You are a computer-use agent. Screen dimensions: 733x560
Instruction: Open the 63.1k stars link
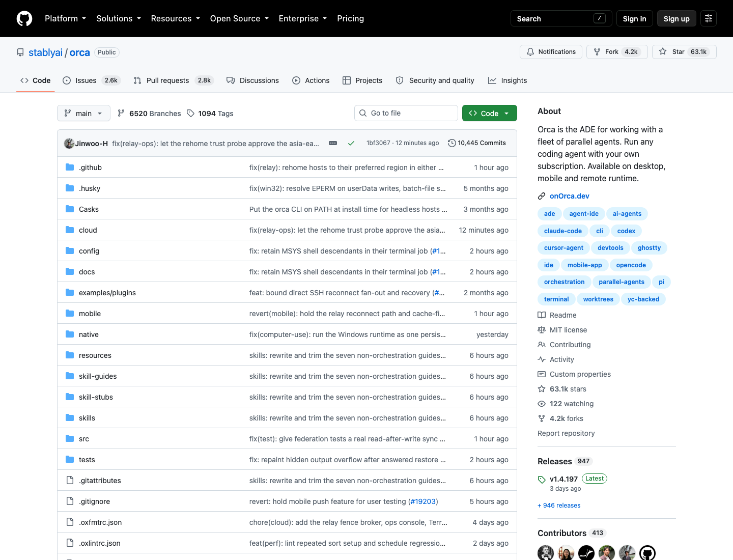562,389
